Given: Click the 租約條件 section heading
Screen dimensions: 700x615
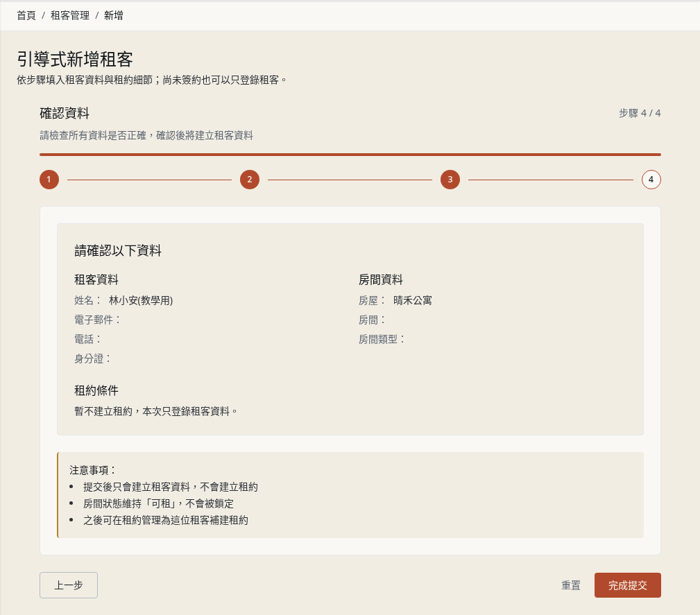Looking at the screenshot, I should 96,390.
